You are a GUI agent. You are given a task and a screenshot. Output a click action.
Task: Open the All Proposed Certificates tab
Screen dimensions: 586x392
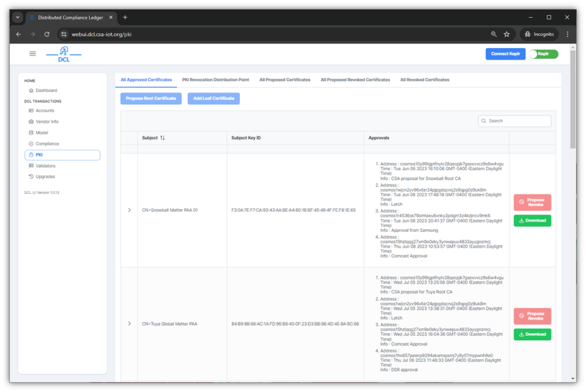click(x=284, y=80)
